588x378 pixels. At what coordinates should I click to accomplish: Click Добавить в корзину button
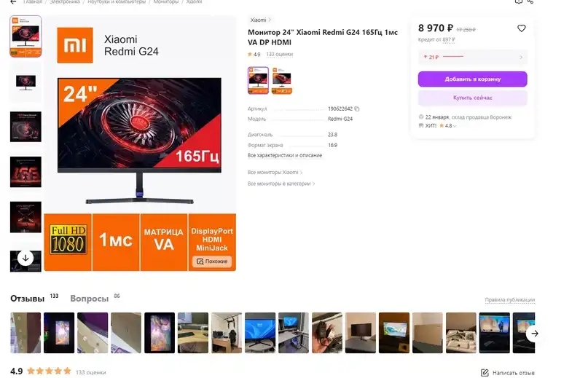[x=472, y=79]
